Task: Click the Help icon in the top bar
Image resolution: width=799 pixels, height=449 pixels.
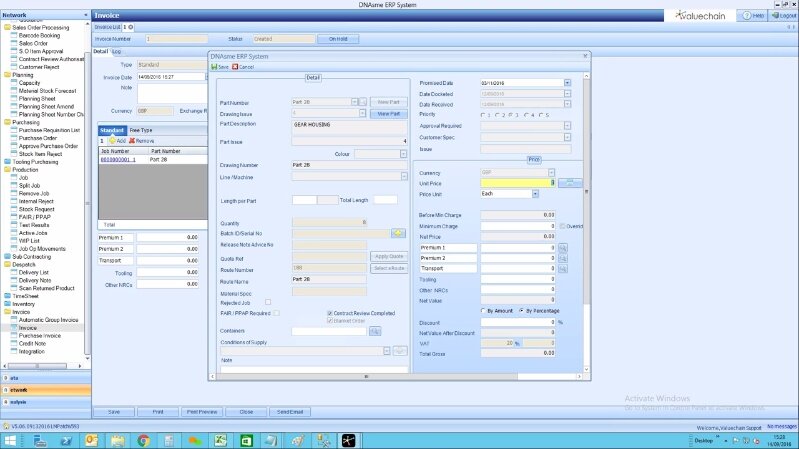Action: 745,16
